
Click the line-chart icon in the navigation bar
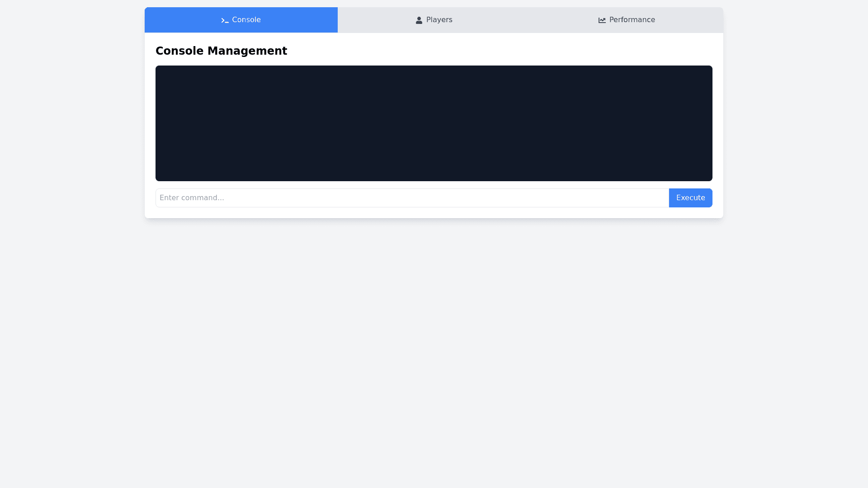coord(602,20)
